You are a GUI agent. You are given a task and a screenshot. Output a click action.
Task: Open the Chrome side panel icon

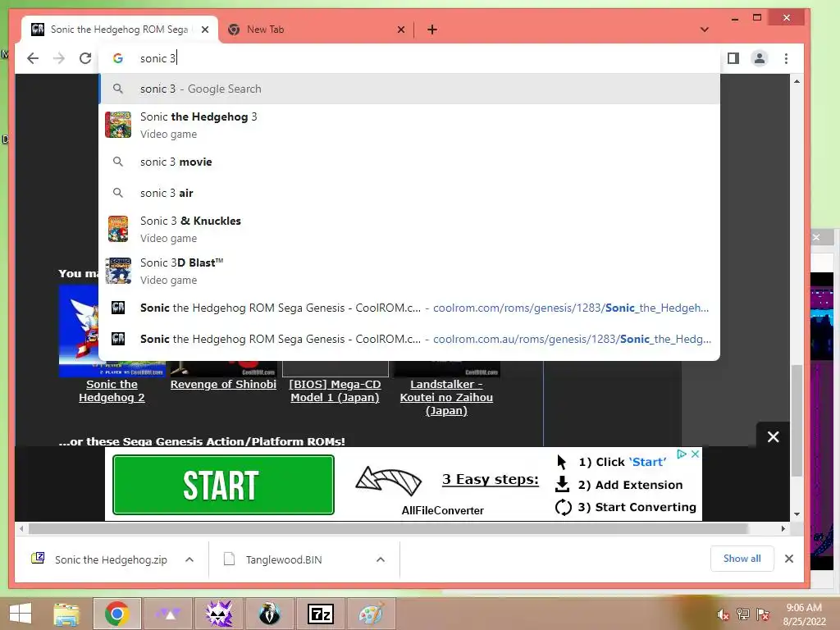click(733, 58)
